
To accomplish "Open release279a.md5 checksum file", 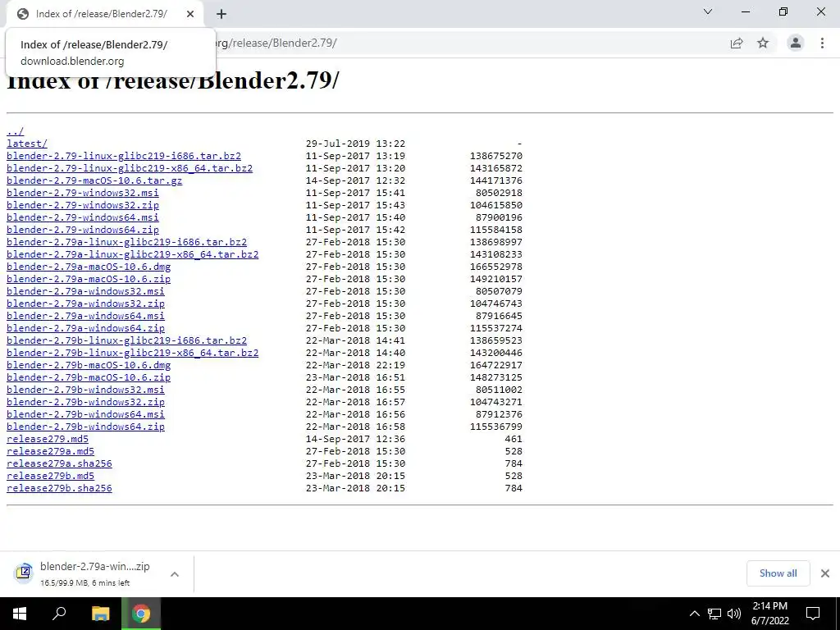I will (50, 452).
